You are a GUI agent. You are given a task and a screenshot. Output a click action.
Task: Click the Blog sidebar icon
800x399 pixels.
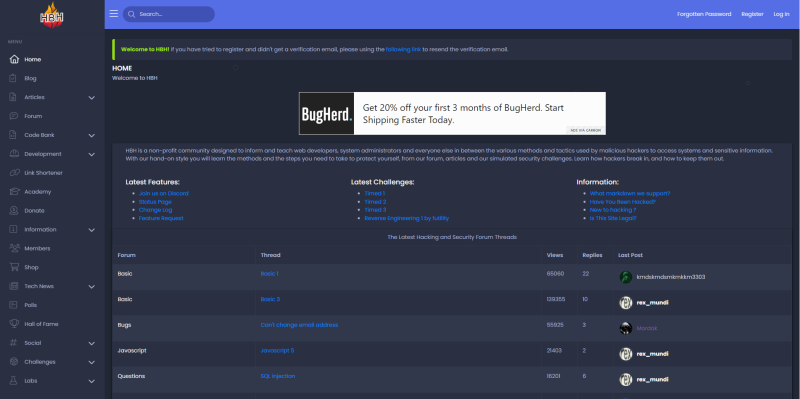point(14,79)
